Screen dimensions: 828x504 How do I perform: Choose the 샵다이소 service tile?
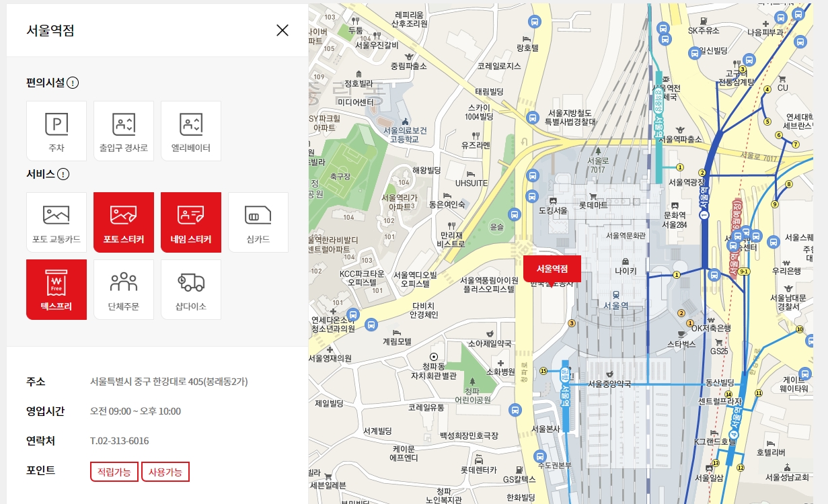click(x=191, y=290)
